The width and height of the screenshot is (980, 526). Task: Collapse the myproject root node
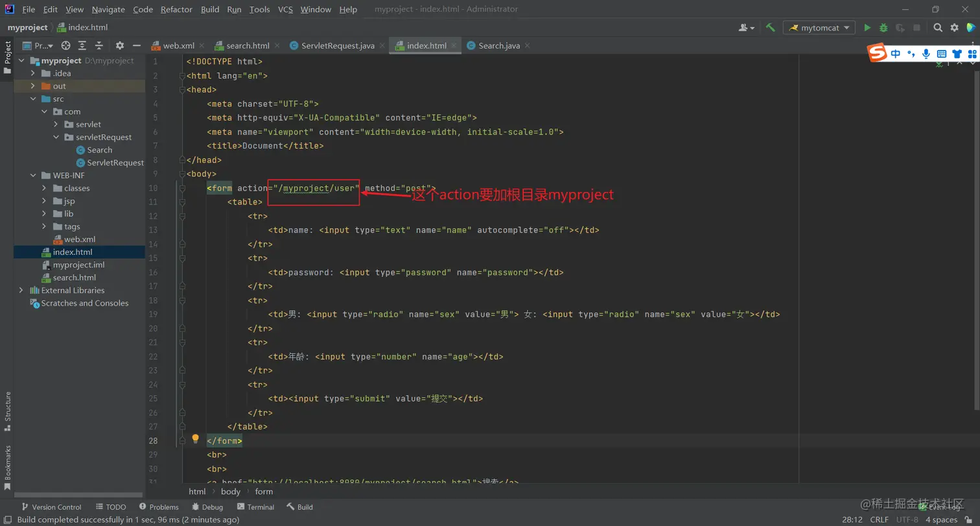(x=22, y=60)
